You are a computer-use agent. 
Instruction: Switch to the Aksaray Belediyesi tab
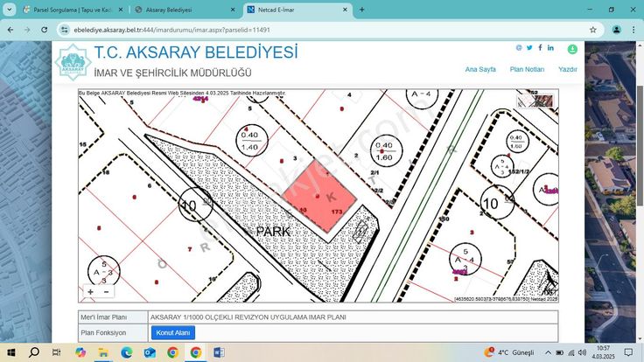tap(185, 10)
